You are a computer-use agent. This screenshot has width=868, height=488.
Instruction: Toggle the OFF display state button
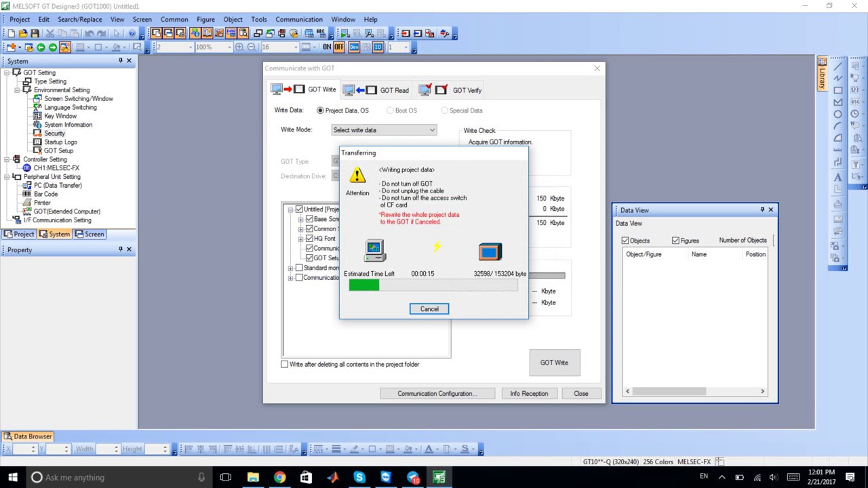coord(339,47)
